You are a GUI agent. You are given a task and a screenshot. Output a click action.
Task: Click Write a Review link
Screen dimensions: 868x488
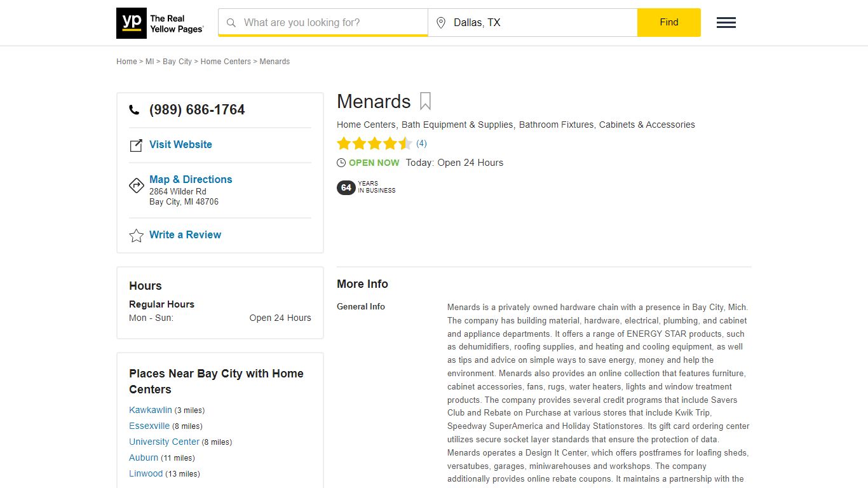(x=185, y=234)
